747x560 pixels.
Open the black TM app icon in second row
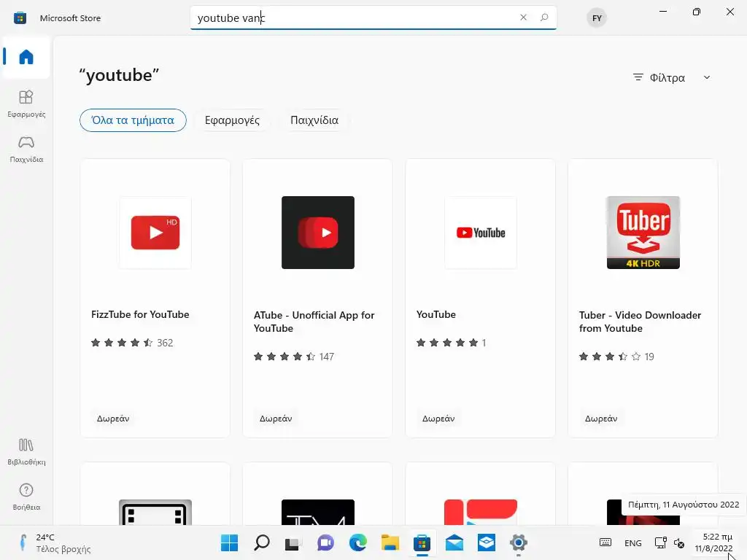[318, 513]
